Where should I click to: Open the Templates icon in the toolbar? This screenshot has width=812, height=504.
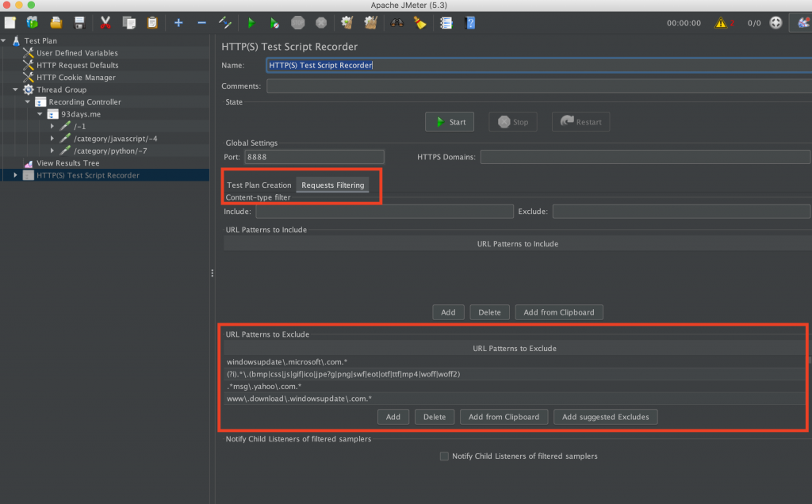[32, 23]
